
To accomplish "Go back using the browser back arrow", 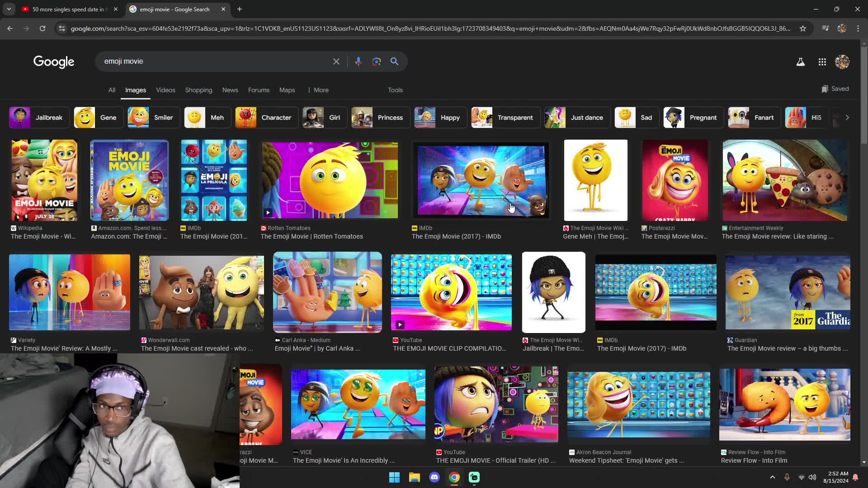I will pyautogui.click(x=10, y=28).
